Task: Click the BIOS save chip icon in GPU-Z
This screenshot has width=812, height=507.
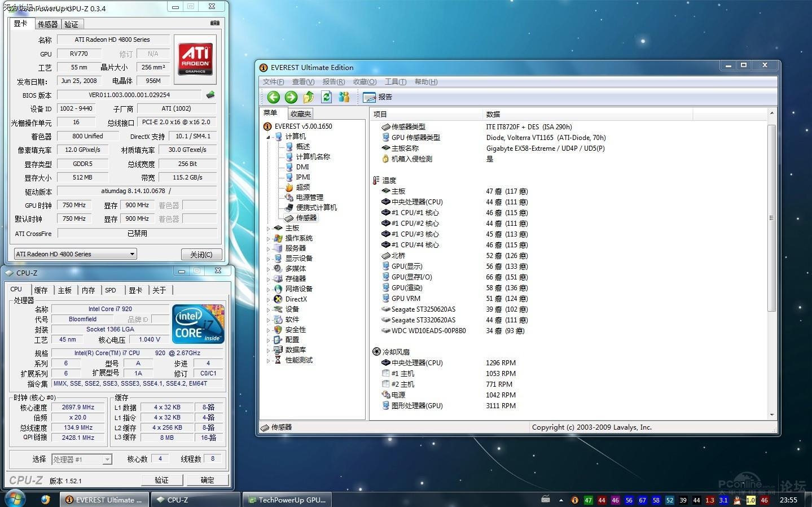Action: (x=210, y=95)
